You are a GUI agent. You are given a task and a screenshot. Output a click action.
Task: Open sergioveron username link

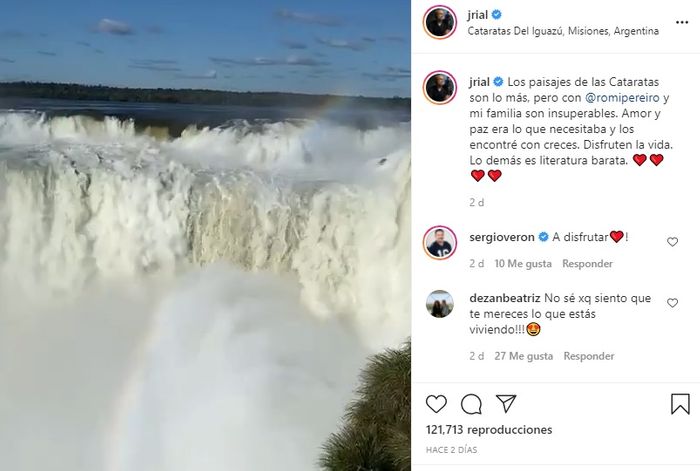click(x=502, y=237)
